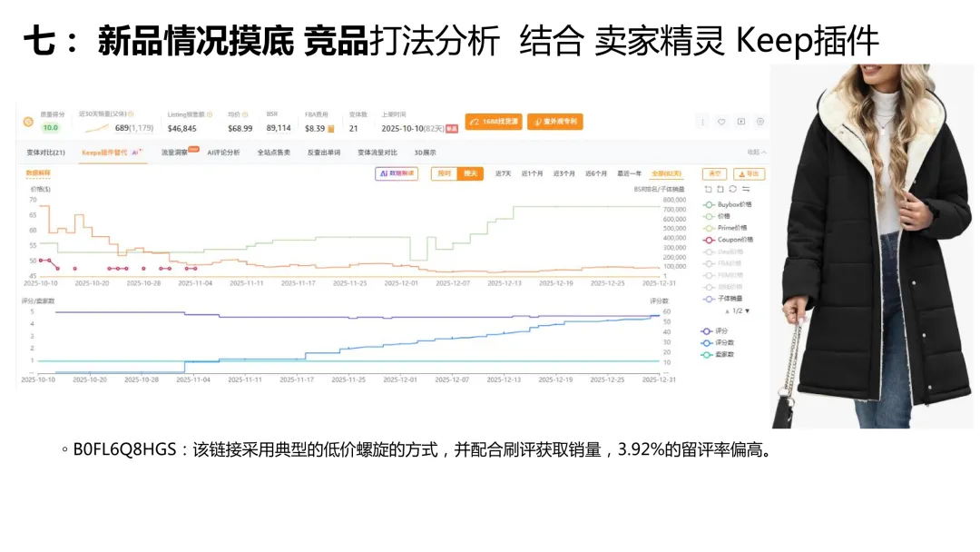Toggle the 卖家数 legend series
The image size is (980, 552).
pyautogui.click(x=718, y=354)
